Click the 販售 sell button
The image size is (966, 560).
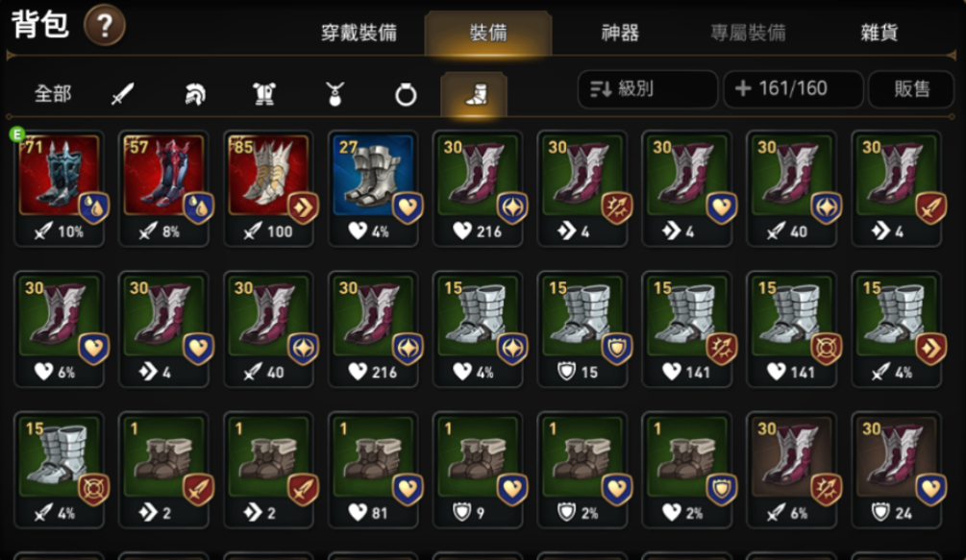tap(911, 89)
